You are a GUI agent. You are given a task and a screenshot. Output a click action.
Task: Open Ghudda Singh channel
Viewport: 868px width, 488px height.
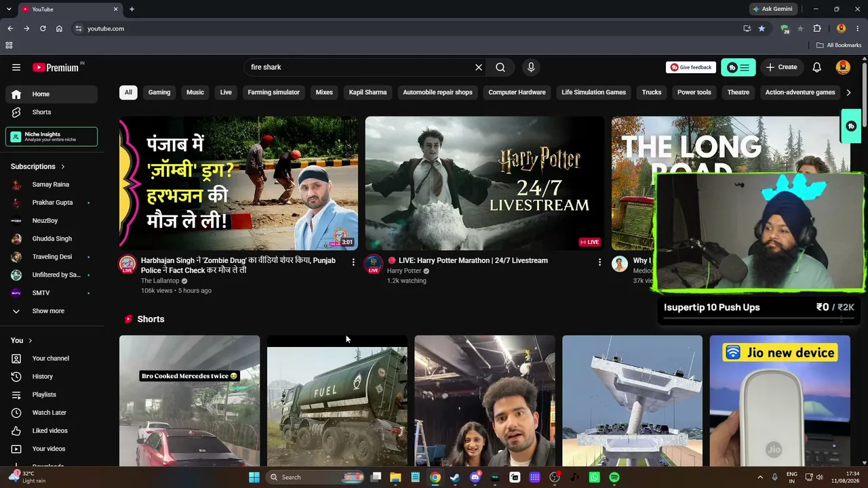52,239
